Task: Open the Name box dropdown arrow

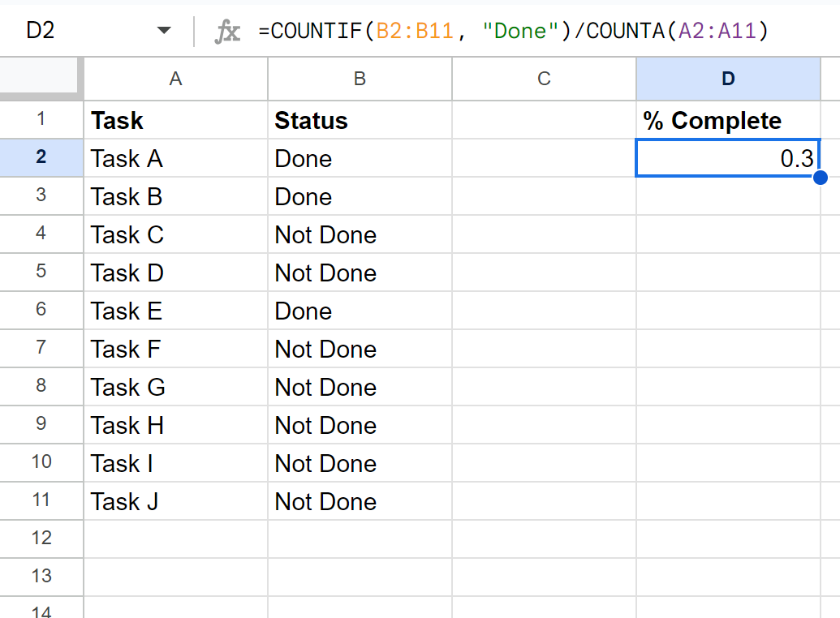Action: 164,31
